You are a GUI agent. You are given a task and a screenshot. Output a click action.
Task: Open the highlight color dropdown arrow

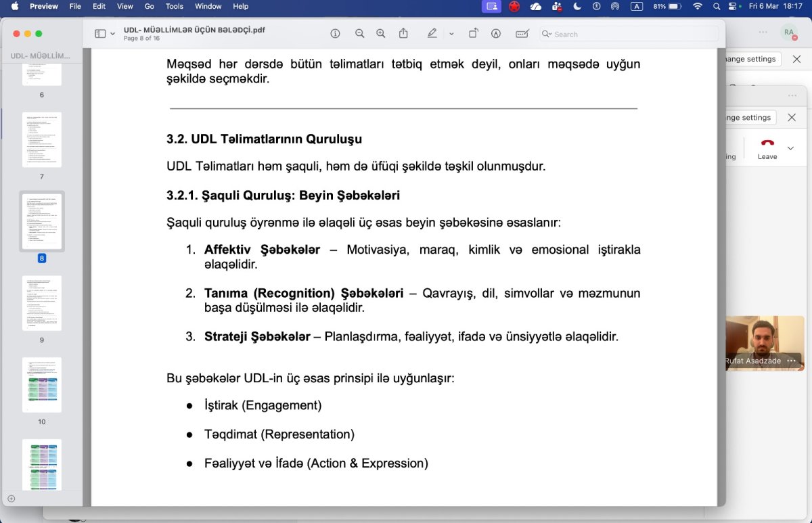pos(451,34)
